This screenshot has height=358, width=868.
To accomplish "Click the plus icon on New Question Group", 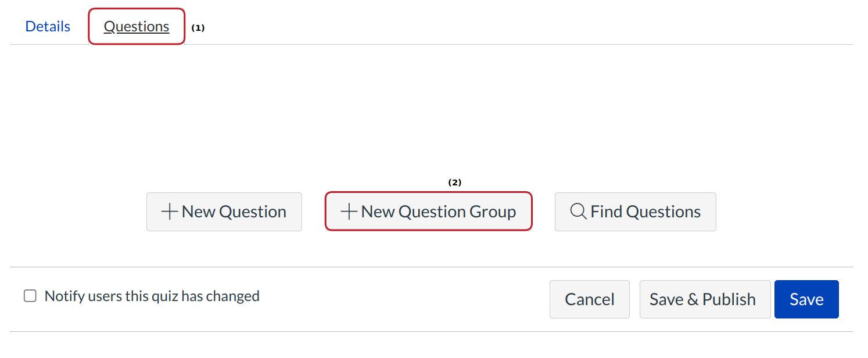I will coord(349,212).
